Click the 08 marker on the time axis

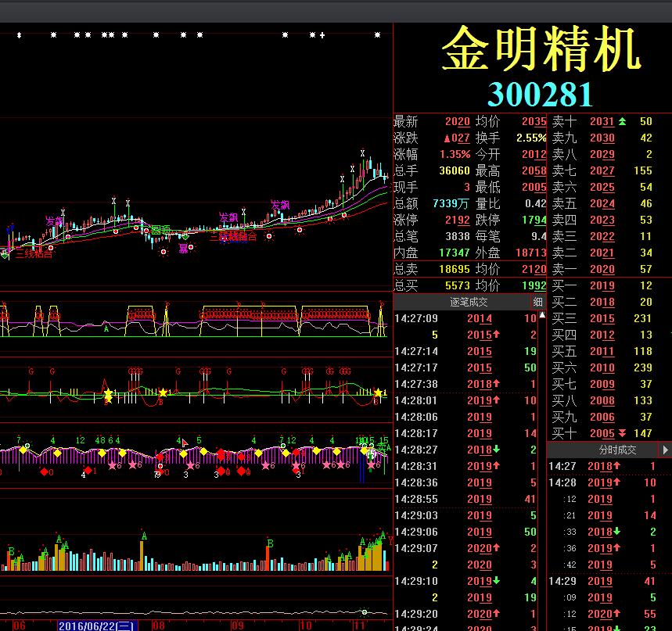159,626
